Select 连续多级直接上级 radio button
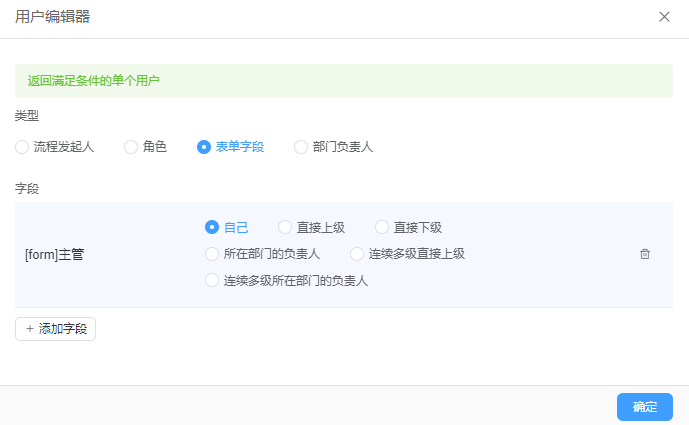 tap(357, 254)
